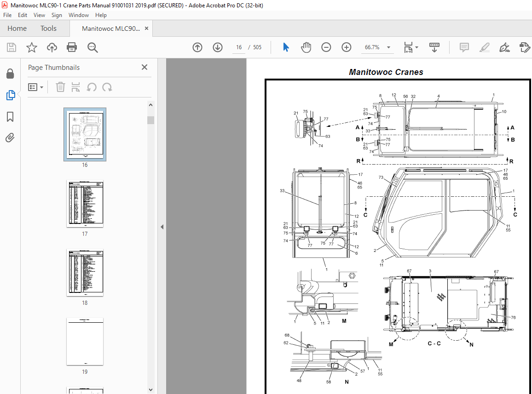Screen dimensions: 532x394
Task: Go to next page arrow
Action: [218, 47]
